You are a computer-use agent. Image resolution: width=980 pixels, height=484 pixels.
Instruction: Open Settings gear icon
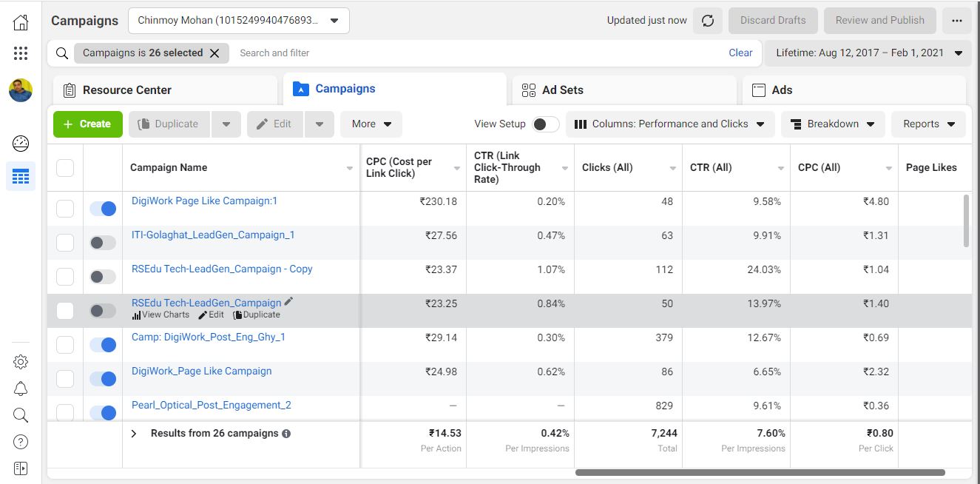click(21, 362)
